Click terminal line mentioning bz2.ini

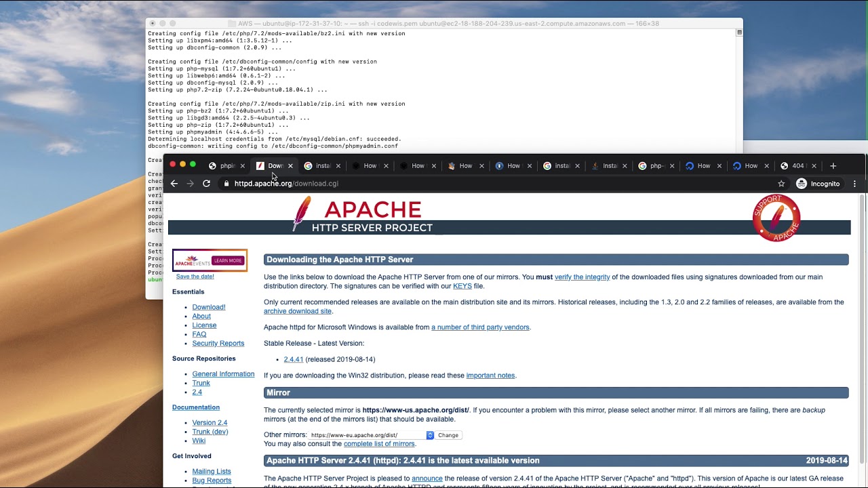coord(277,33)
